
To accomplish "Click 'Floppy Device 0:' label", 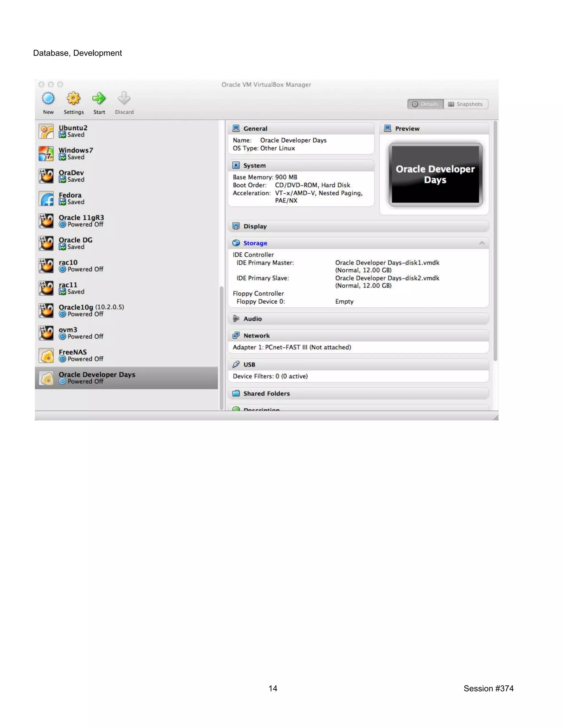I will coord(261,301).
